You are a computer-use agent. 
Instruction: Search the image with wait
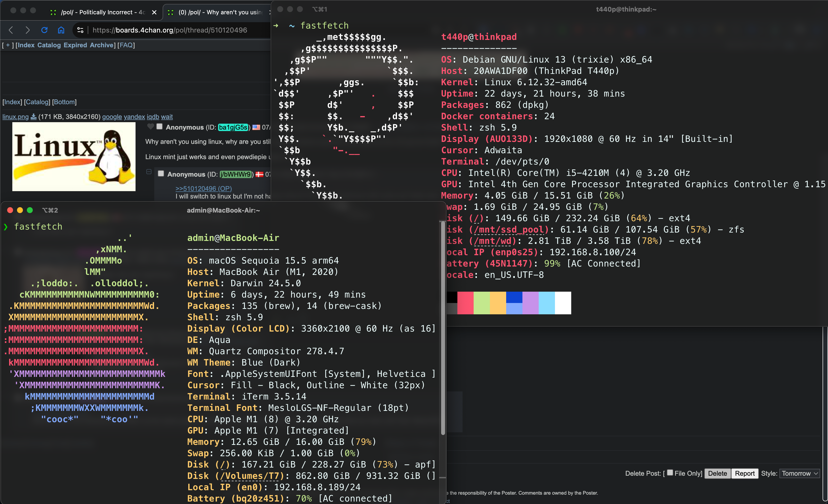tap(167, 117)
